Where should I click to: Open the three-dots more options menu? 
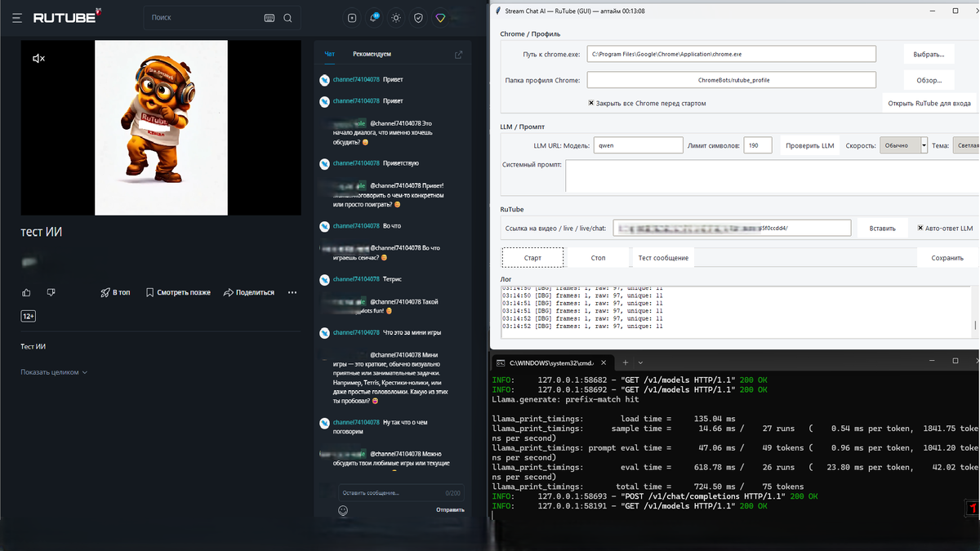pos(292,292)
